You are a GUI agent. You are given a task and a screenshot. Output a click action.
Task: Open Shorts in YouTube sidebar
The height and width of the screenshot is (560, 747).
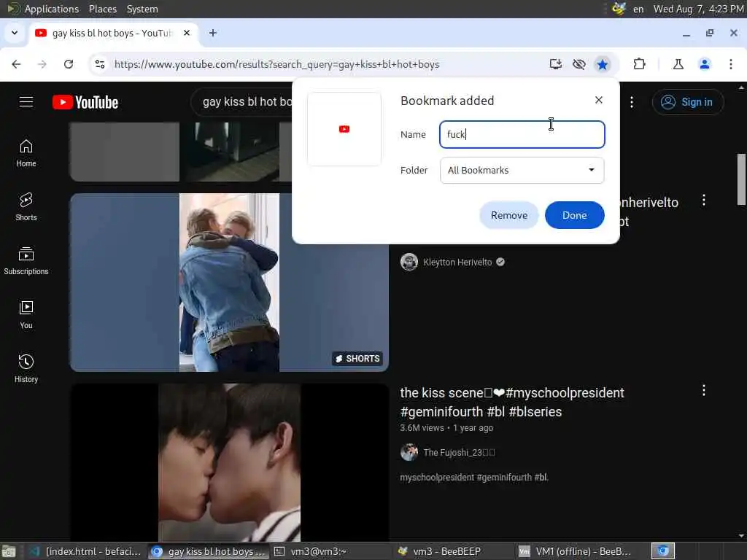click(26, 207)
